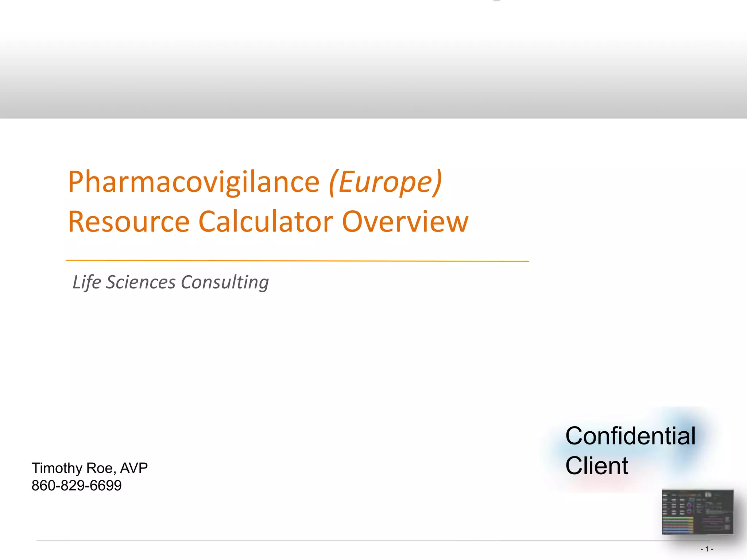Screen dimensions: 747x560
Task: Click the phone number 860-829-6699
Action: tap(77, 486)
